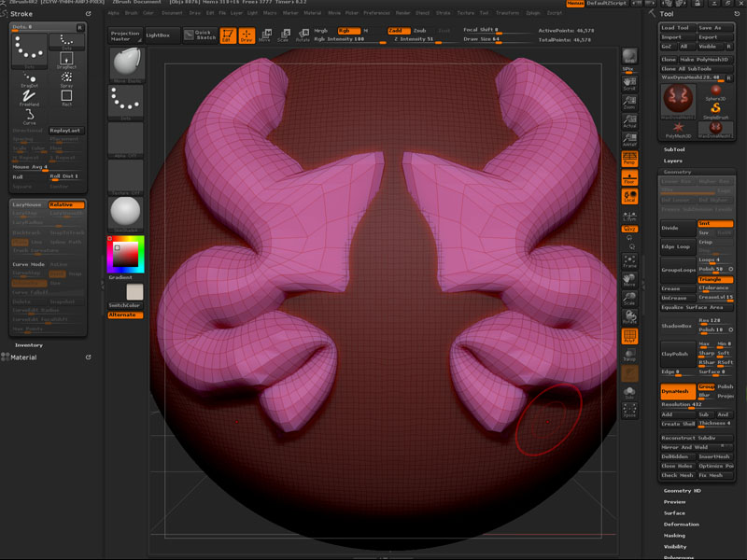Activate Edit mode button

228,35
